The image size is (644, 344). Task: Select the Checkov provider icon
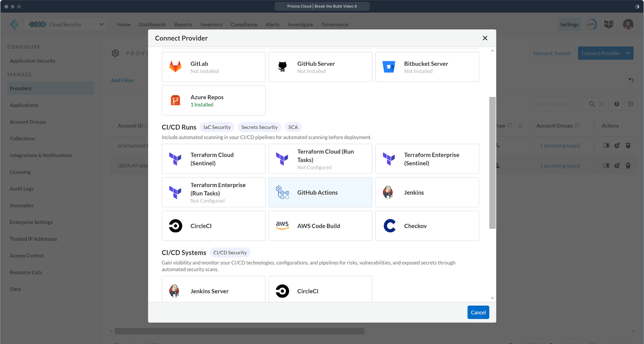click(389, 225)
